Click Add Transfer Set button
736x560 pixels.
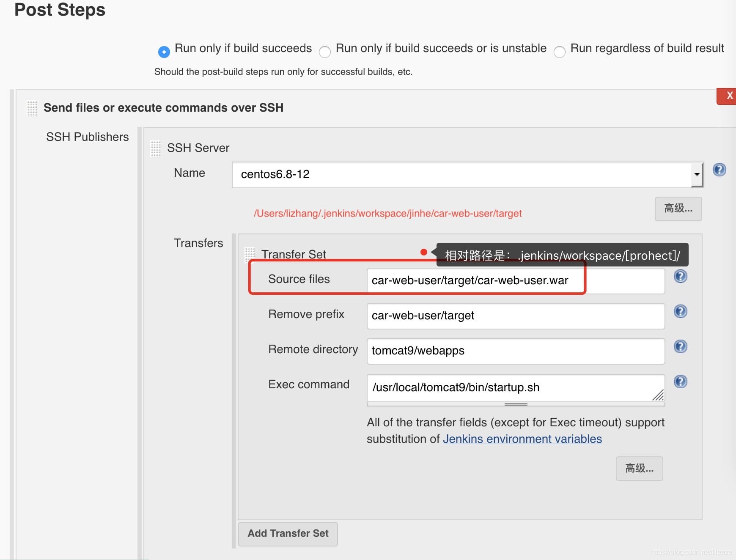pos(288,534)
